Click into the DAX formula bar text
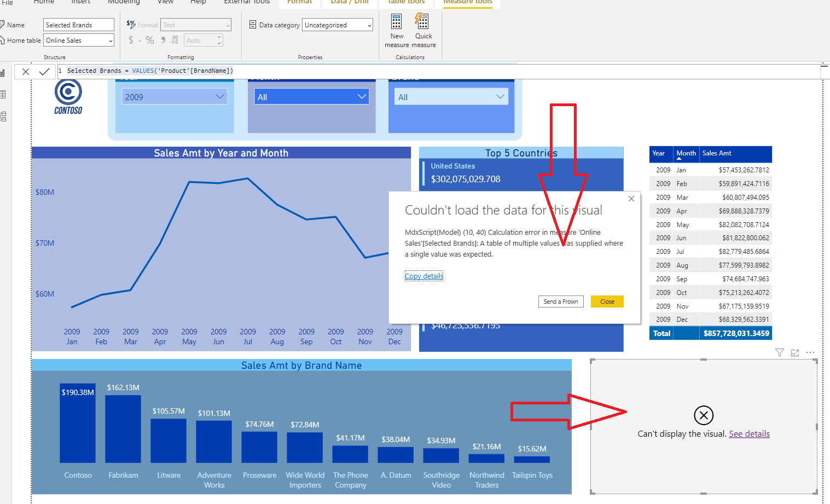Image resolution: width=830 pixels, height=504 pixels. click(150, 71)
